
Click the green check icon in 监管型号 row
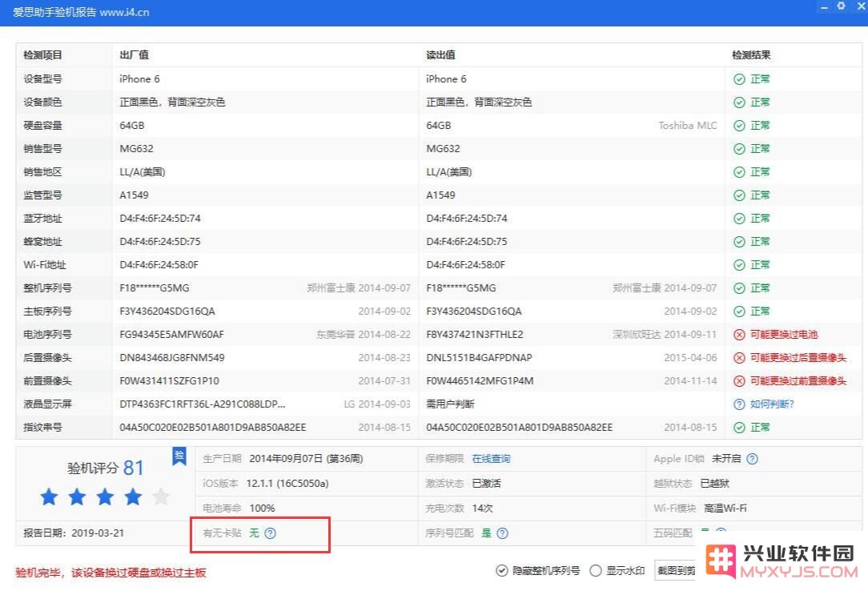[739, 195]
